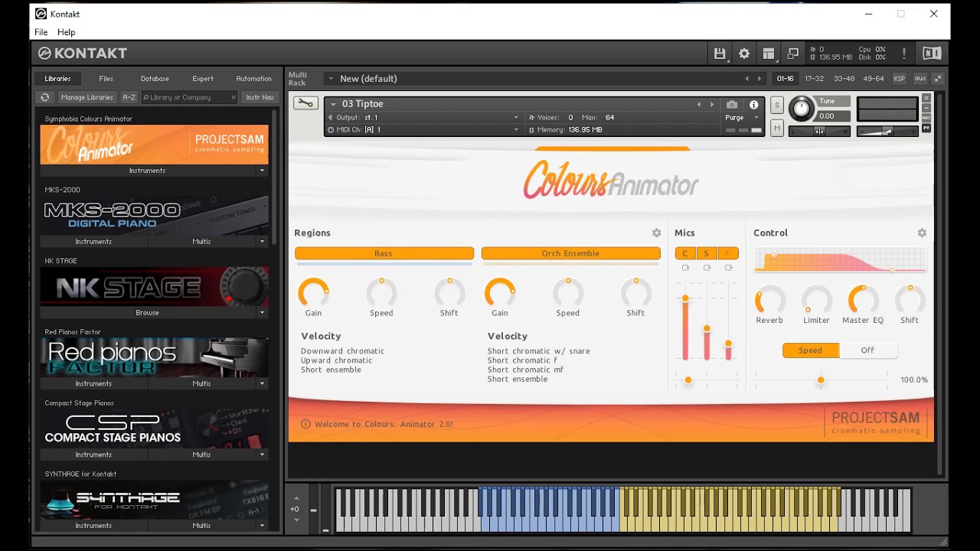Click the A-Z sort button
The width and height of the screenshot is (980, 551).
tap(129, 97)
